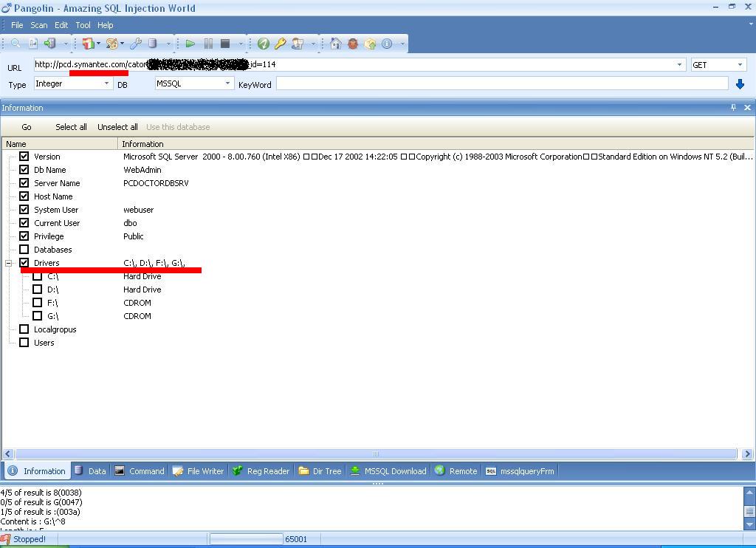Check the Localgropus checkbox
Screen dimensions: 756x548
[x=24, y=329]
